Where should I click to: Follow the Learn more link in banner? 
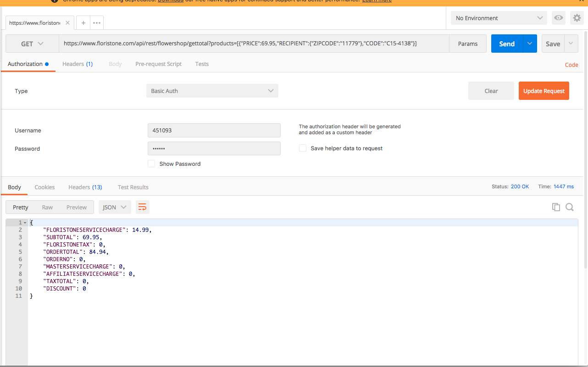[x=377, y=1]
